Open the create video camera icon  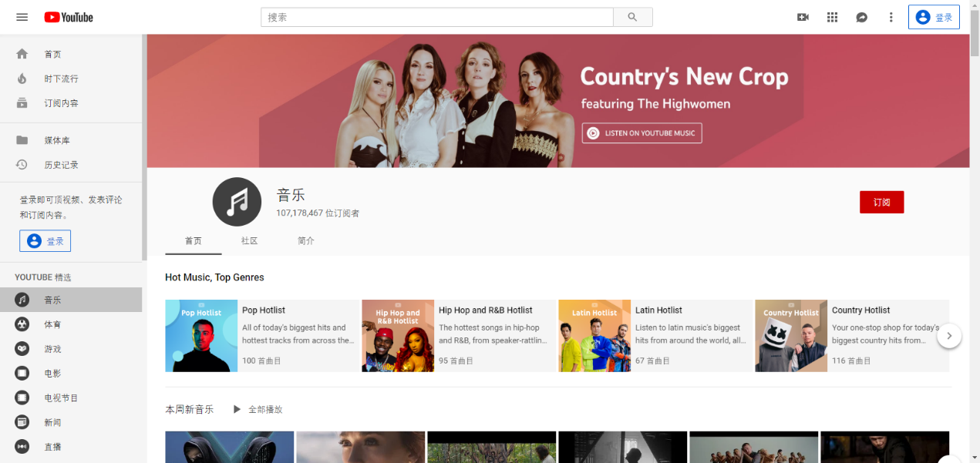point(803,17)
